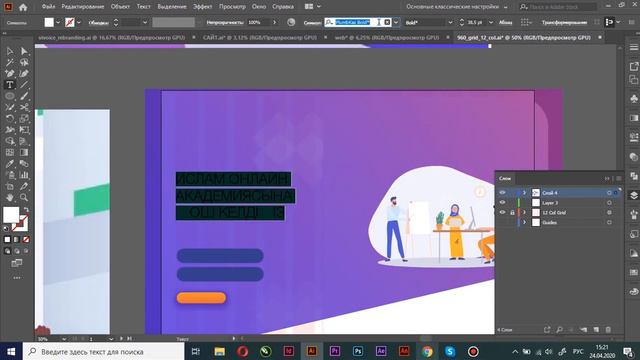640x360 pixels.
Task: Select the Line Segment tool
Action: click(x=24, y=85)
